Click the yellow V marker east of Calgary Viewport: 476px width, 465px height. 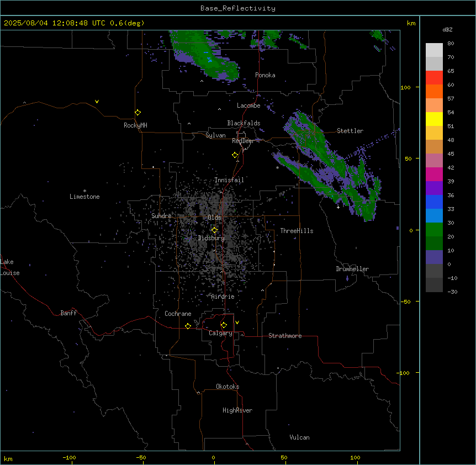click(237, 323)
